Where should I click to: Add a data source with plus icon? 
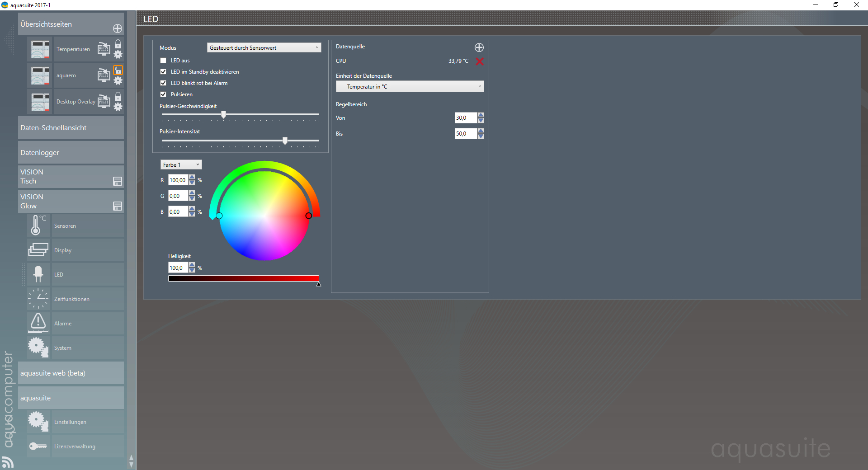click(x=479, y=47)
